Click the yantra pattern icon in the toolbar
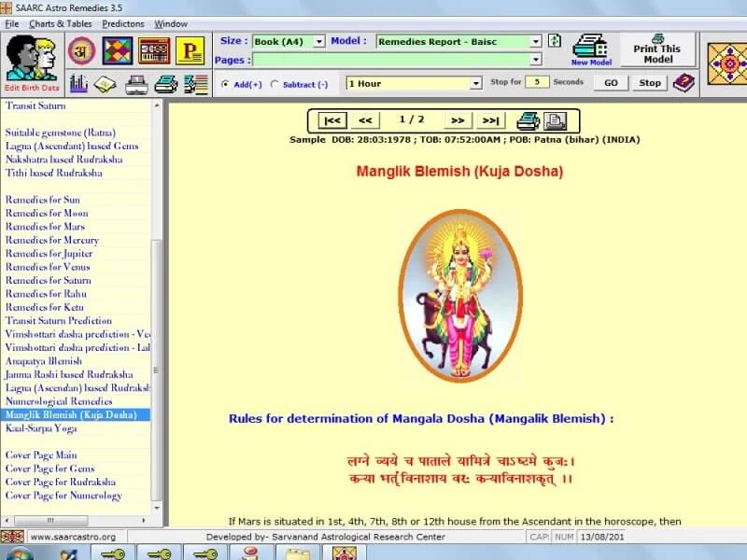Screen dimensions: 747x560 727,63
